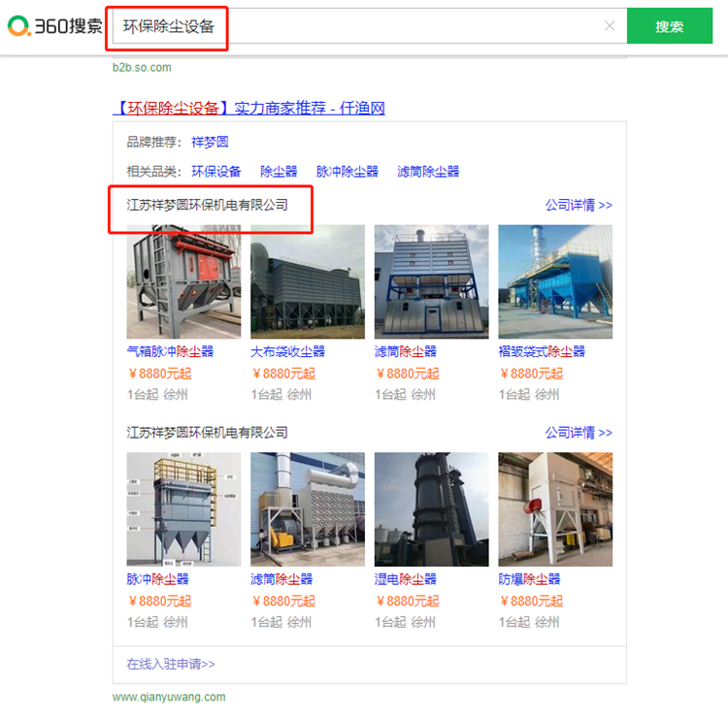Select the 祥梦圆 brand recommendation link
The image size is (728, 719).
pyautogui.click(x=210, y=142)
